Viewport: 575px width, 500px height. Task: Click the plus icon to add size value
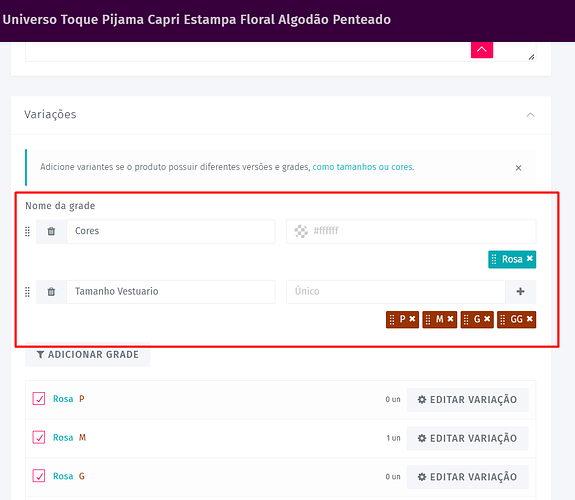click(x=520, y=292)
